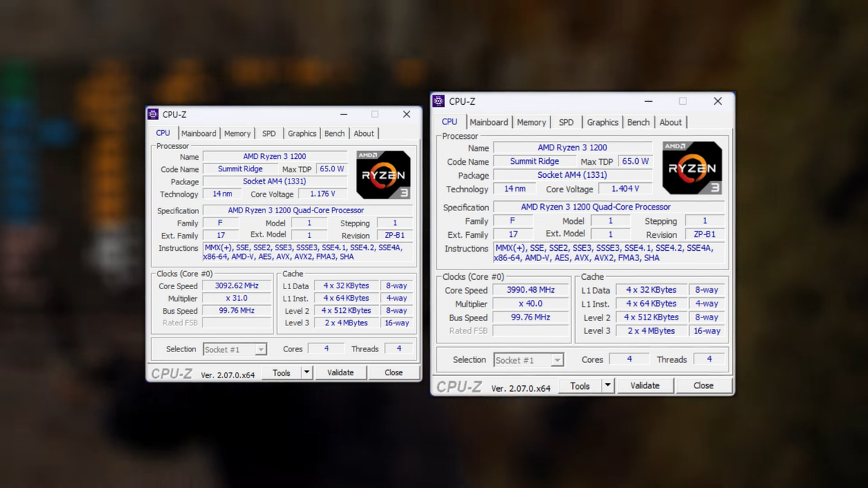Click Level 3 2 x 4 MBytes in right window
Screen dimensions: 868x488
pos(651,331)
